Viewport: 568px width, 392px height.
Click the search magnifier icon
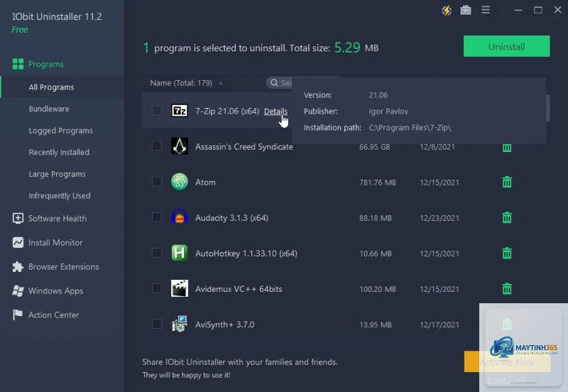(274, 82)
